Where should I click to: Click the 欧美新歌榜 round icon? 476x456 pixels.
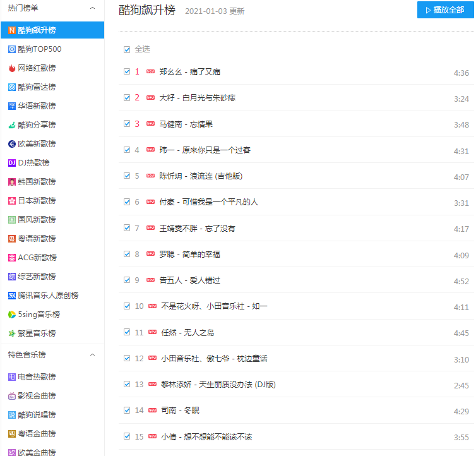[11, 144]
